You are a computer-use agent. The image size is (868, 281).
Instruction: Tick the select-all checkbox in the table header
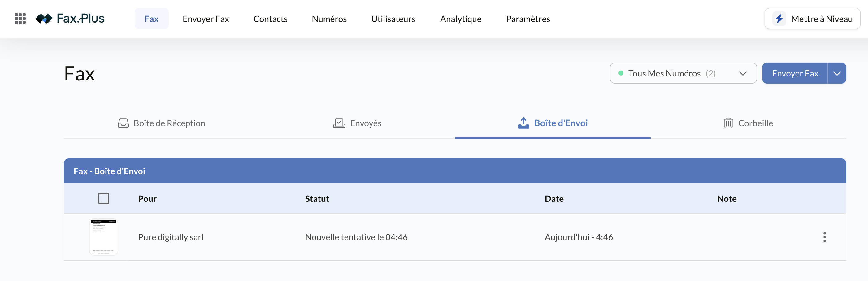(x=103, y=198)
